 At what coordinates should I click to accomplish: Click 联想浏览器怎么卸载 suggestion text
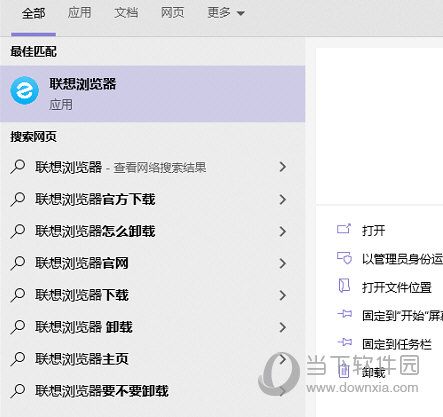coord(95,231)
